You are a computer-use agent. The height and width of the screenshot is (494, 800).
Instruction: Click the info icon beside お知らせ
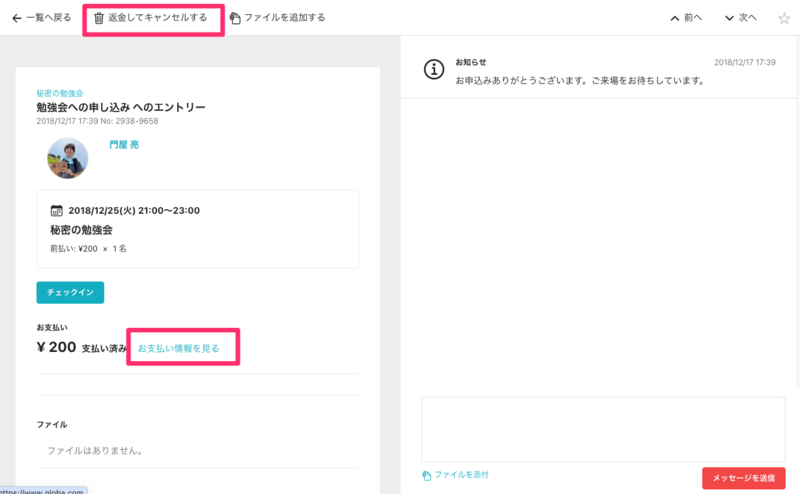433,69
